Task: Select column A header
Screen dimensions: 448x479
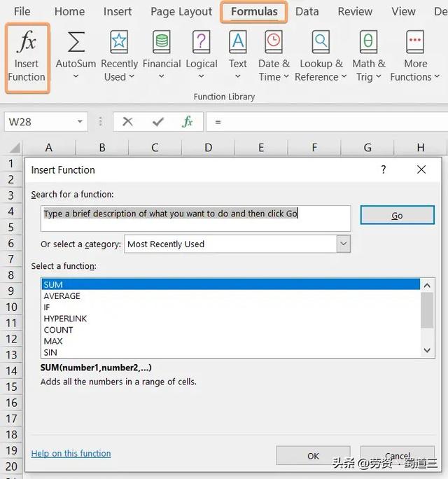Action: click(x=48, y=148)
